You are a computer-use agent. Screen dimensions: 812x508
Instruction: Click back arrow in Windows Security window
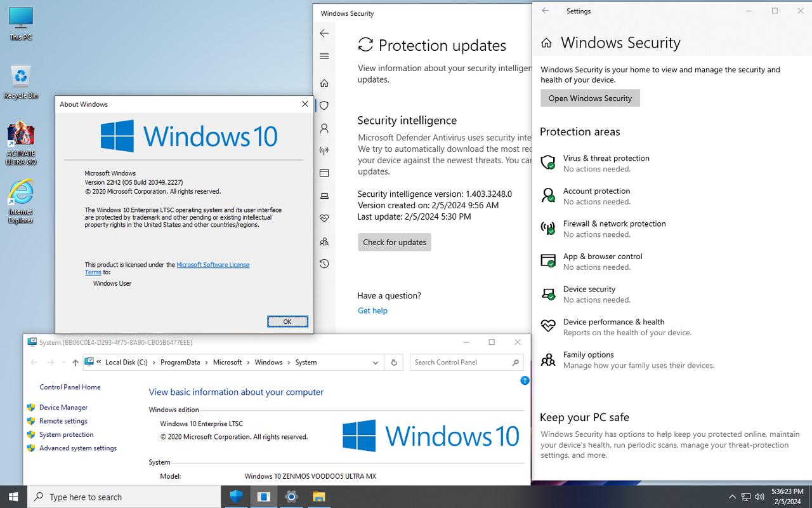(x=324, y=34)
